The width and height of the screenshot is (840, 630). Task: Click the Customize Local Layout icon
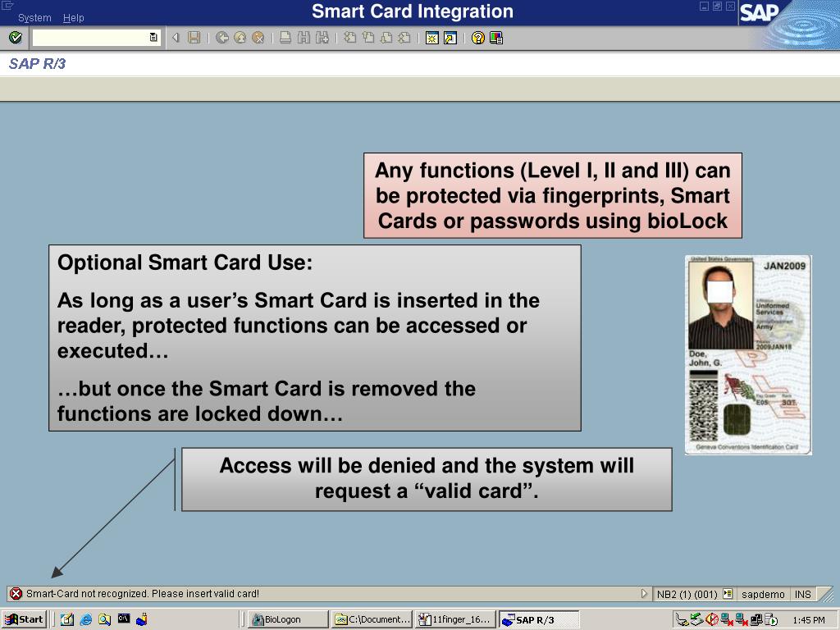[x=496, y=38]
